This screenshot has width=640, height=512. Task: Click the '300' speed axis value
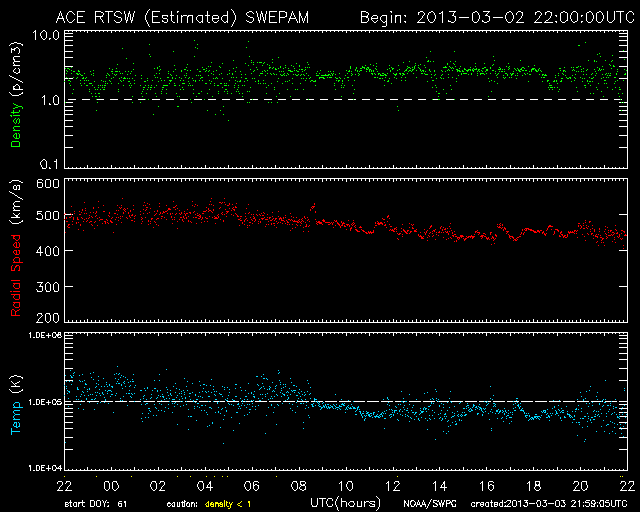coord(48,287)
